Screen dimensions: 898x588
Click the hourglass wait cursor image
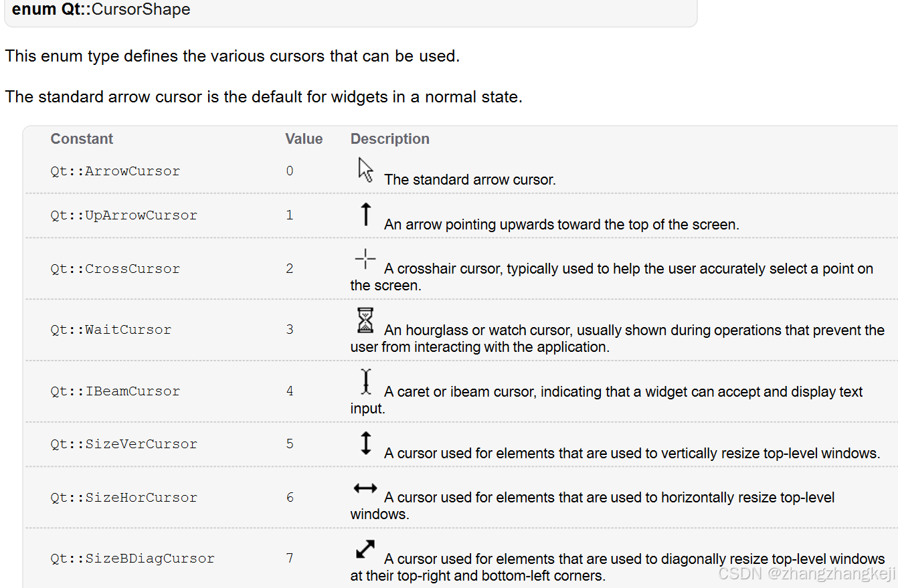[365, 320]
